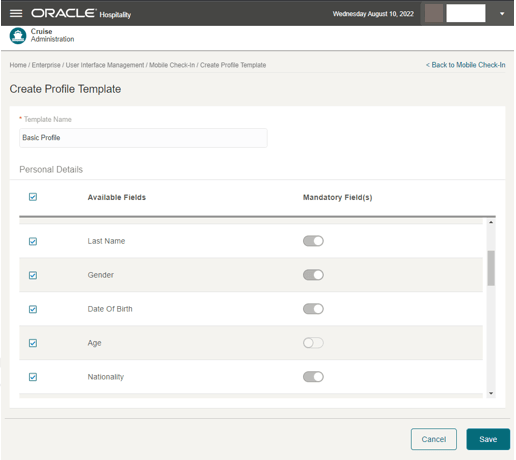Expand the user account dropdown arrow
This screenshot has height=460, width=516.
pos(502,14)
